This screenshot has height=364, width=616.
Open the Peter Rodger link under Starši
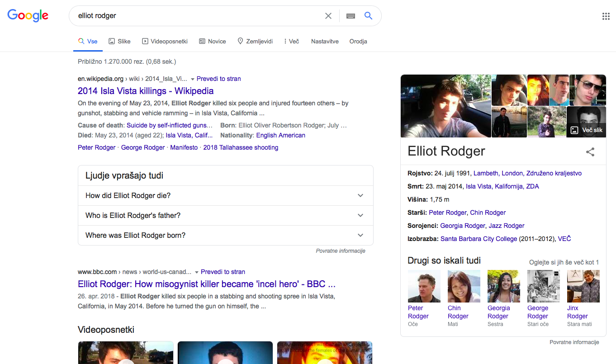pos(448,213)
